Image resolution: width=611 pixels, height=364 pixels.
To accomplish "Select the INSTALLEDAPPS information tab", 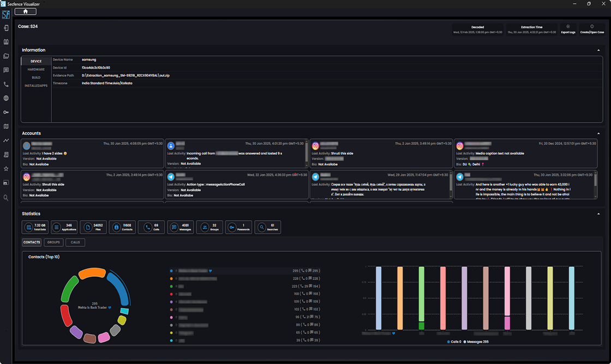I will [x=36, y=86].
